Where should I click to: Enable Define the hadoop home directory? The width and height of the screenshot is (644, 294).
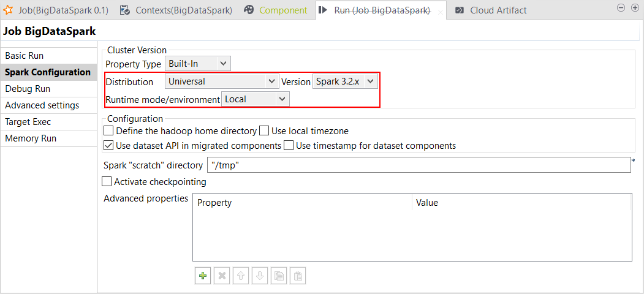tap(108, 130)
